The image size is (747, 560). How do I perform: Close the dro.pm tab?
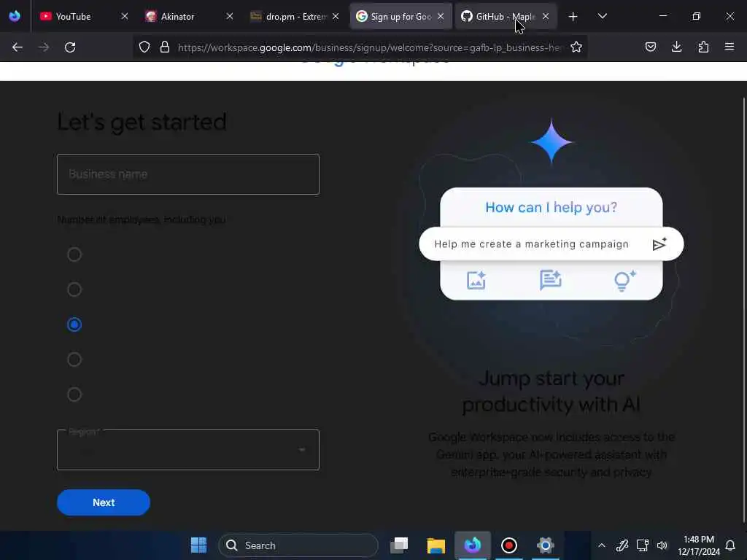pos(336,17)
